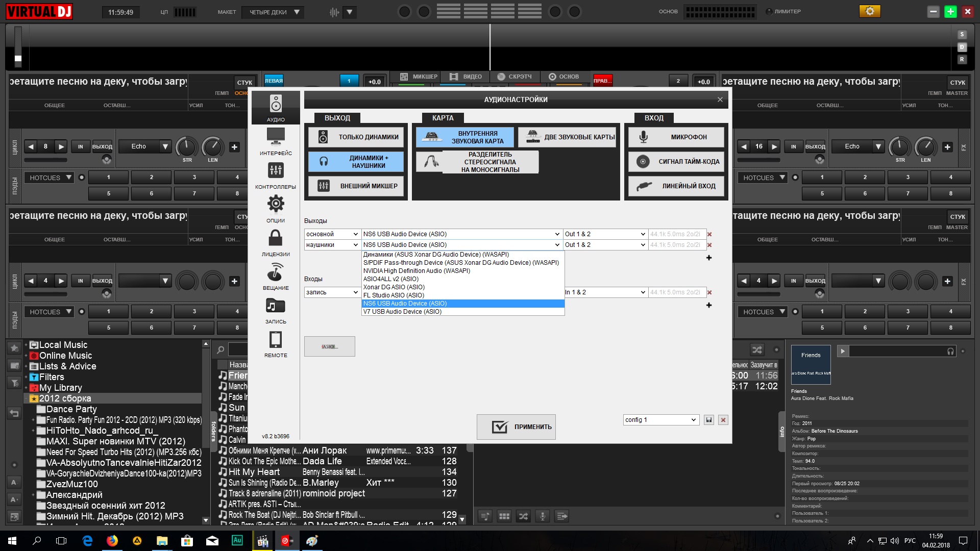The width and height of the screenshot is (980, 551).
Task: Open the Options gear section
Action: pos(276,209)
